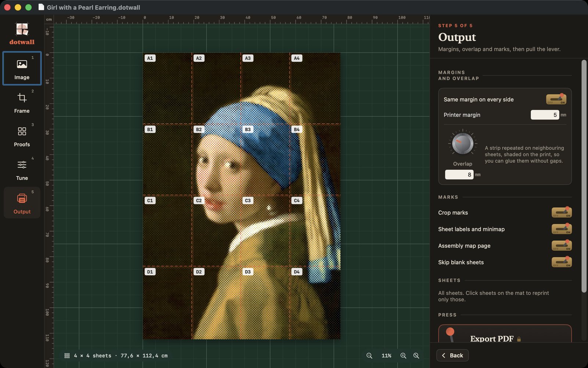
Task: Select sheet label D4 on the mat
Action: (x=297, y=272)
